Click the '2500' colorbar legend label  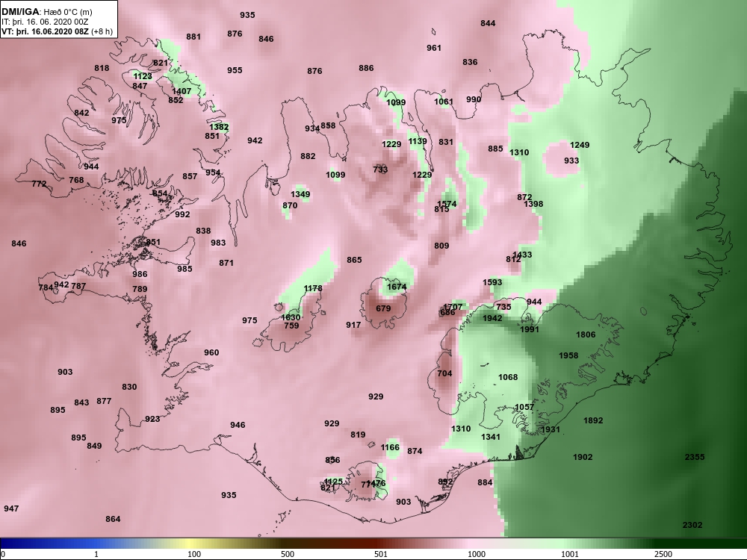[x=663, y=554]
